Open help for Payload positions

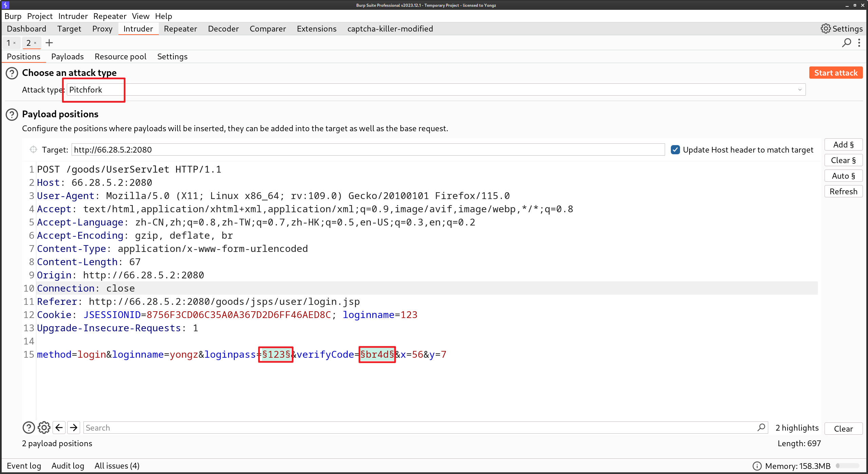(12, 114)
